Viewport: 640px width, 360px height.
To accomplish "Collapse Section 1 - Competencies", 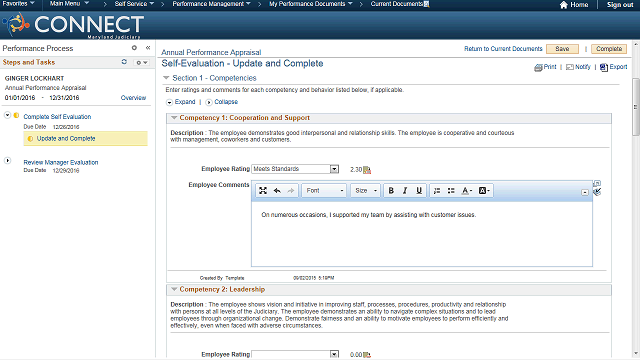I will coord(166,78).
